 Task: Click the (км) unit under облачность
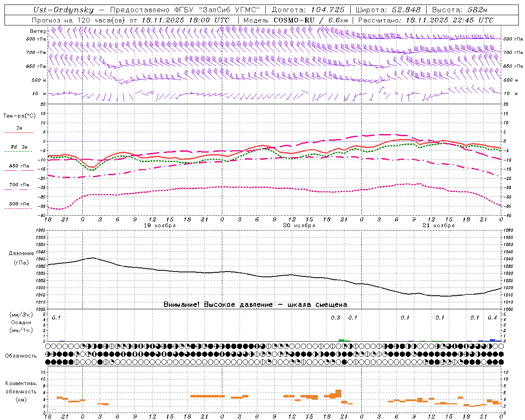coord(21,399)
